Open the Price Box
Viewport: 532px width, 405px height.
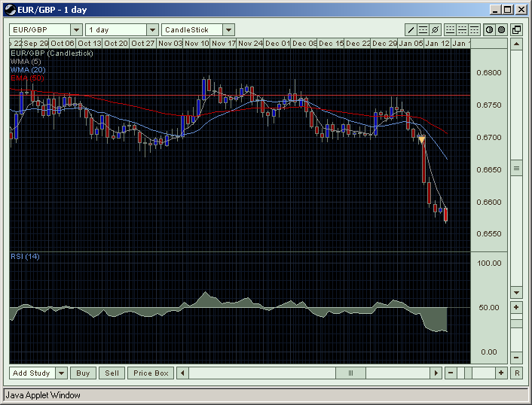click(151, 373)
